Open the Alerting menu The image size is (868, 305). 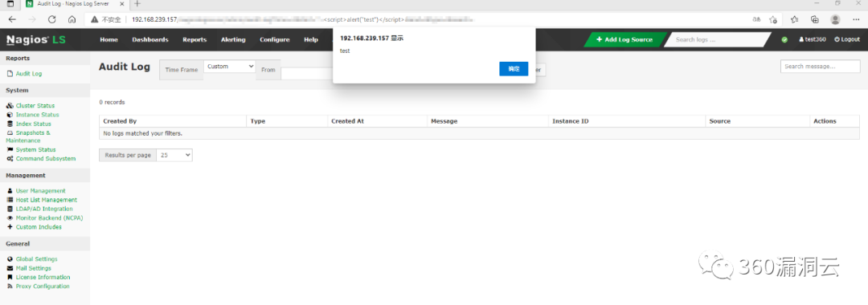point(233,40)
